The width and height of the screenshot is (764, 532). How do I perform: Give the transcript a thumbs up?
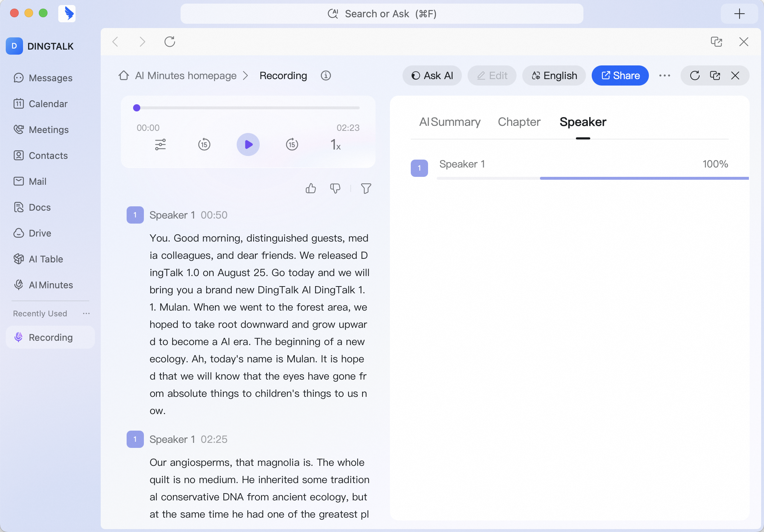[311, 188]
